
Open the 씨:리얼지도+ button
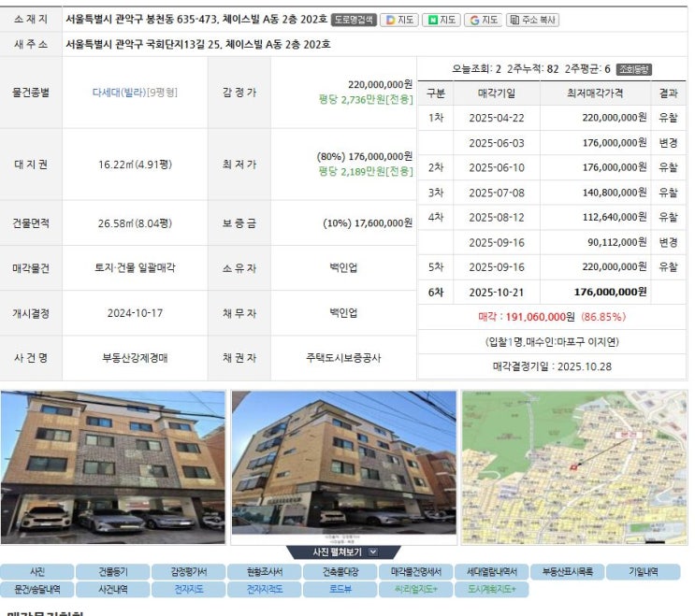point(415,590)
